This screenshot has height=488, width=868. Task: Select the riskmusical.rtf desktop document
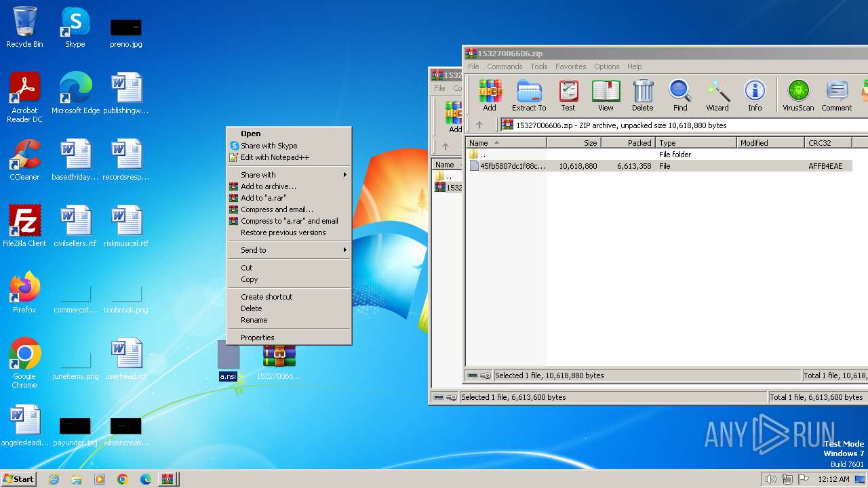(x=126, y=226)
